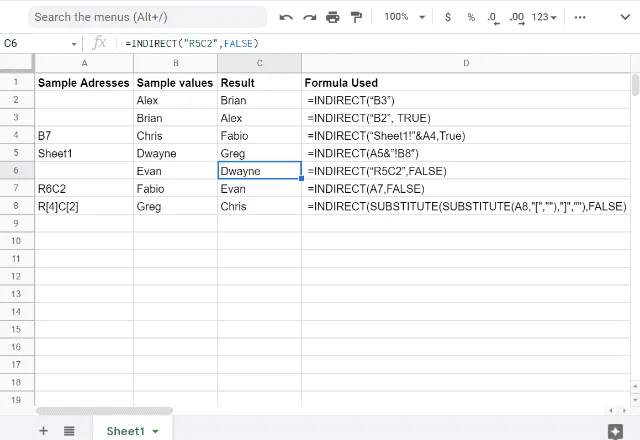Image resolution: width=640 pixels, height=440 pixels.
Task: Click the 'Sample values' header cell
Action: tap(176, 82)
